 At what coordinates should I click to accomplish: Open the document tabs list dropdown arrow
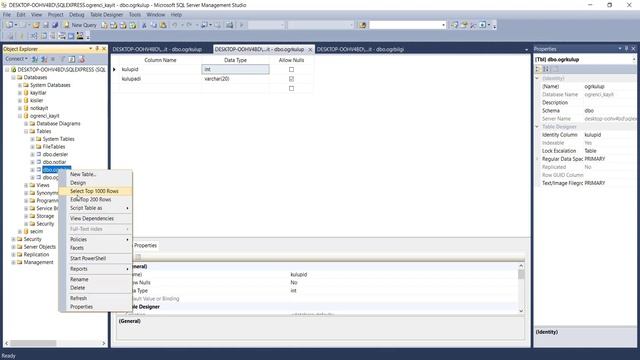(526, 49)
